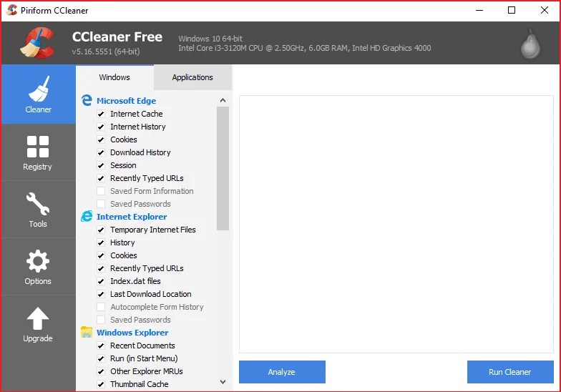This screenshot has height=392, width=561.
Task: Uncheck Internet Cache under Microsoft Edge
Action: (101, 114)
